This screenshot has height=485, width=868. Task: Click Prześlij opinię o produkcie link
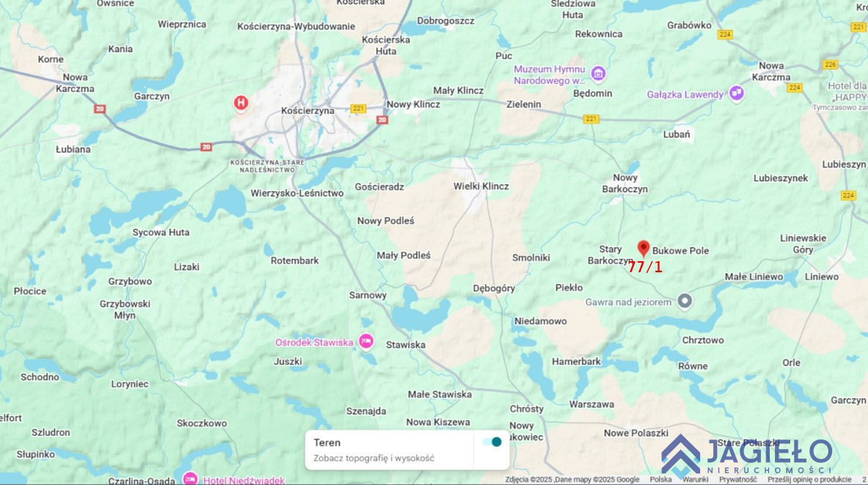click(x=809, y=479)
